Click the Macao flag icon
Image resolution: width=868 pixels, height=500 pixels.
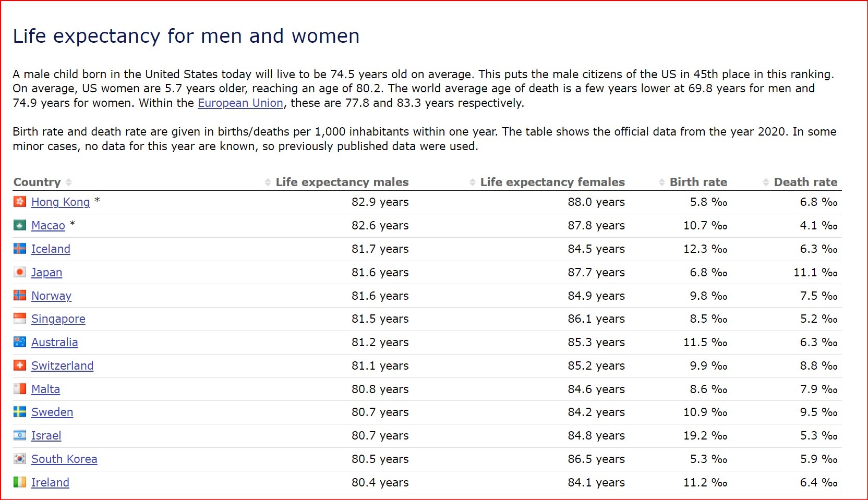(x=20, y=225)
